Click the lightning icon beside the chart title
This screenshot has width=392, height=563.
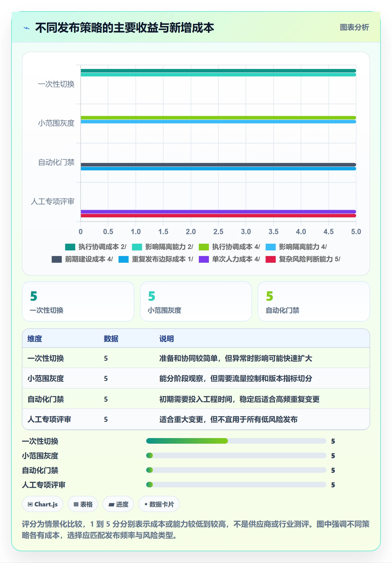(x=27, y=28)
